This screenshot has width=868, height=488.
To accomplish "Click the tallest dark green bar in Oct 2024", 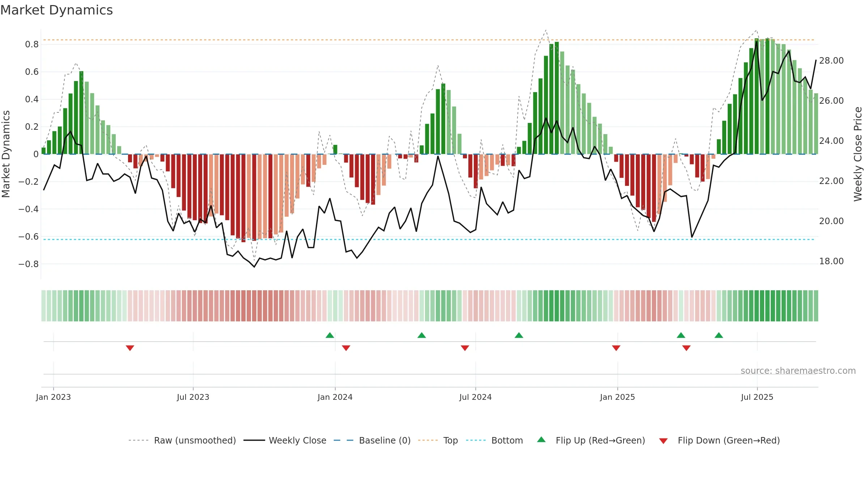I will 557,98.
